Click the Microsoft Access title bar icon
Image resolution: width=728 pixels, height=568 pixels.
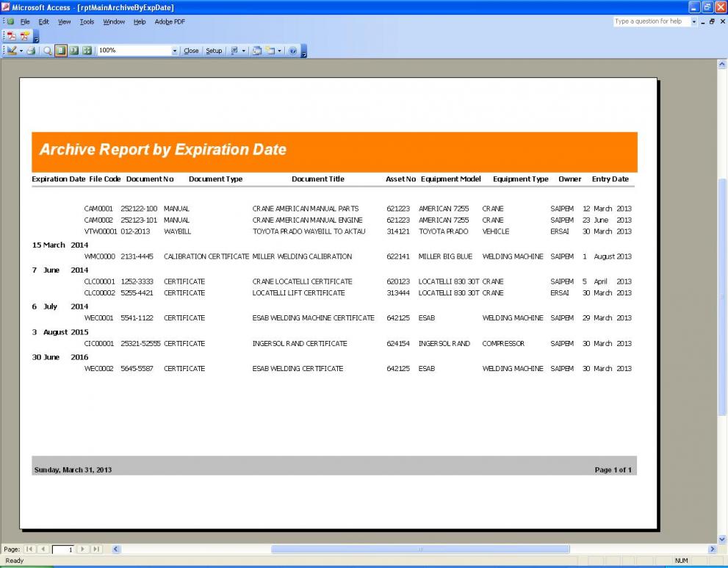[x=6, y=7]
